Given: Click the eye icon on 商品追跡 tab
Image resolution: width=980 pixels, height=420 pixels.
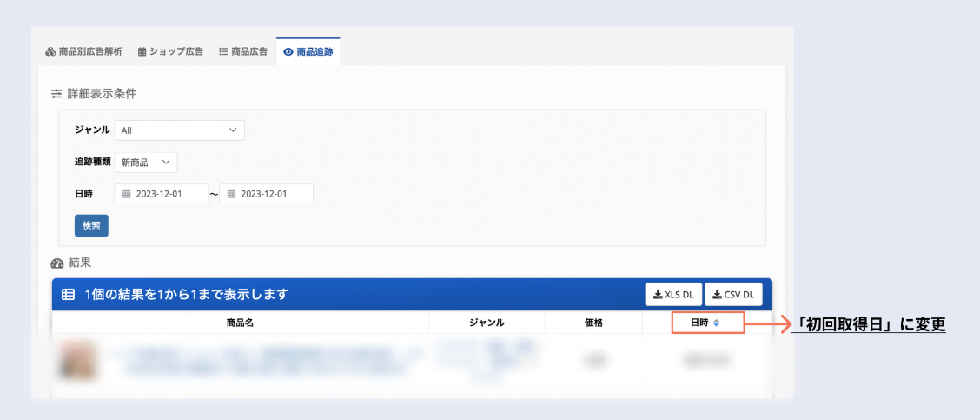Looking at the screenshot, I should pos(288,52).
